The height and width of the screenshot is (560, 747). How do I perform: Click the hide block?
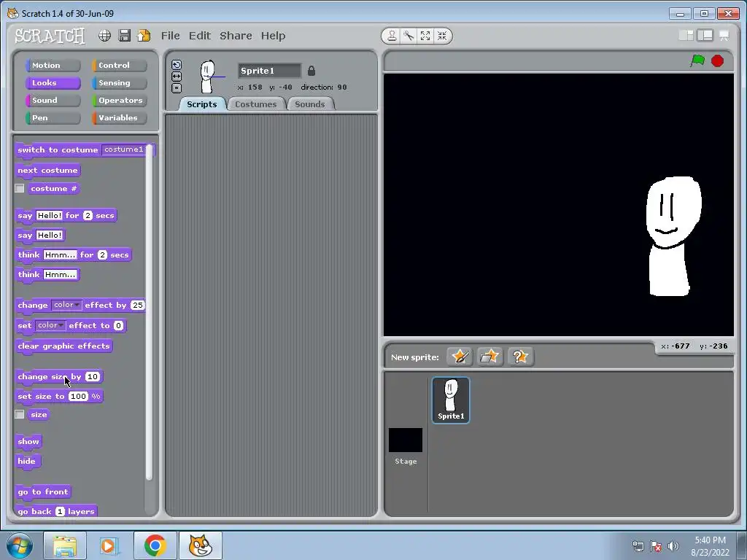27,461
